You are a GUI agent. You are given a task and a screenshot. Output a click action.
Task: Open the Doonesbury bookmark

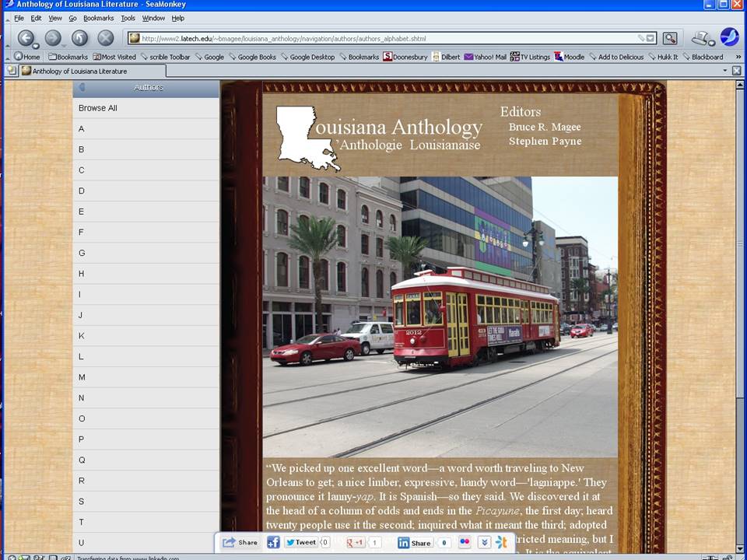tap(405, 57)
